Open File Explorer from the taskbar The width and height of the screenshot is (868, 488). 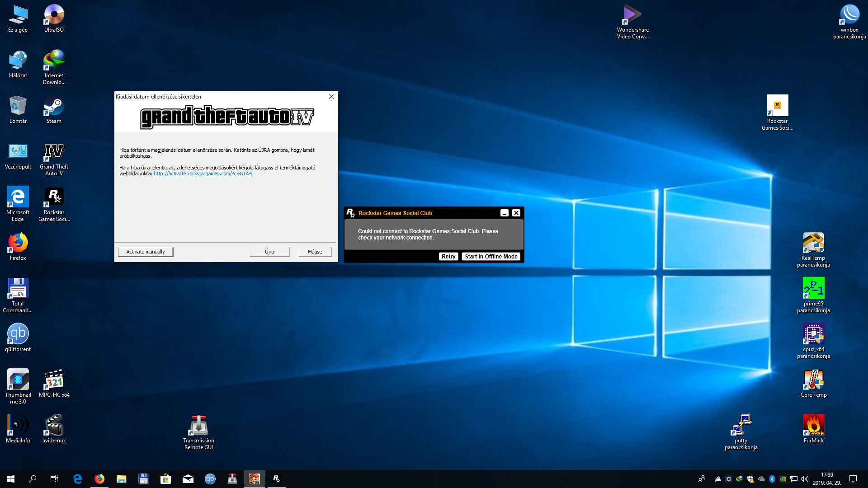(122, 479)
